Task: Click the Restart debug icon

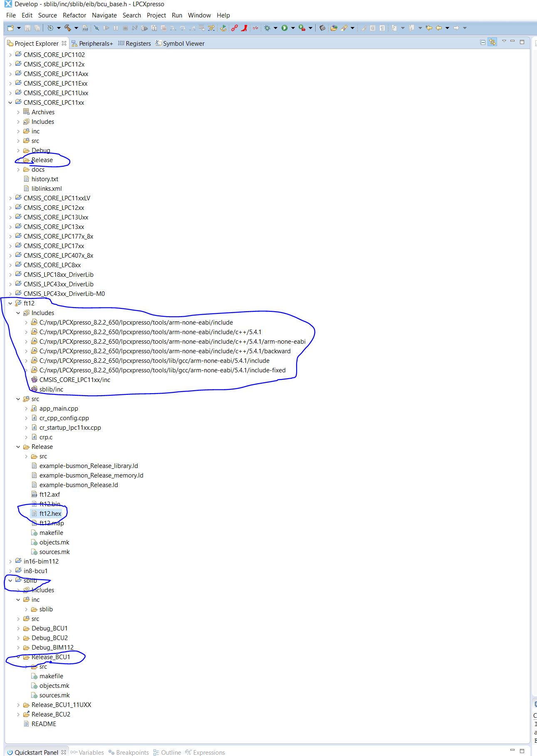Action: point(223,28)
